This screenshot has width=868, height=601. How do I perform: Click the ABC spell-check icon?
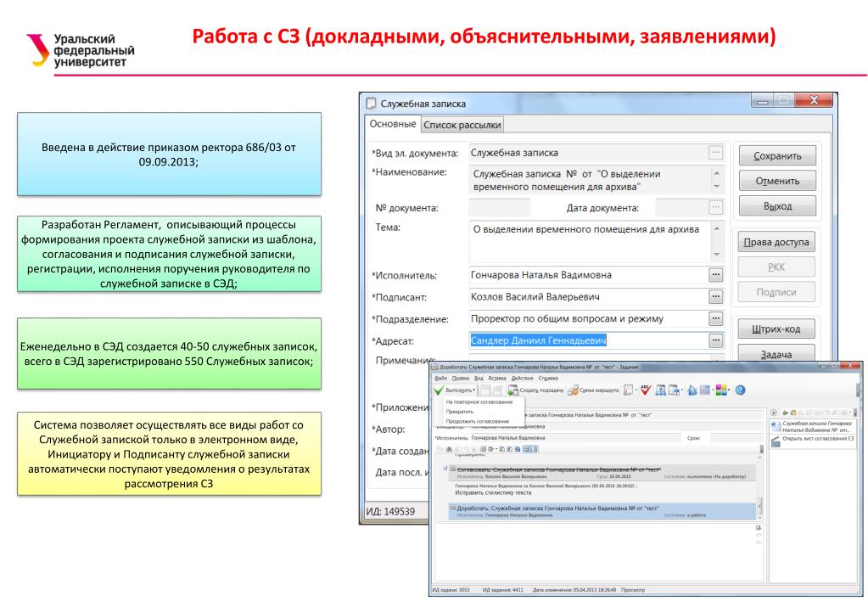pos(646,390)
